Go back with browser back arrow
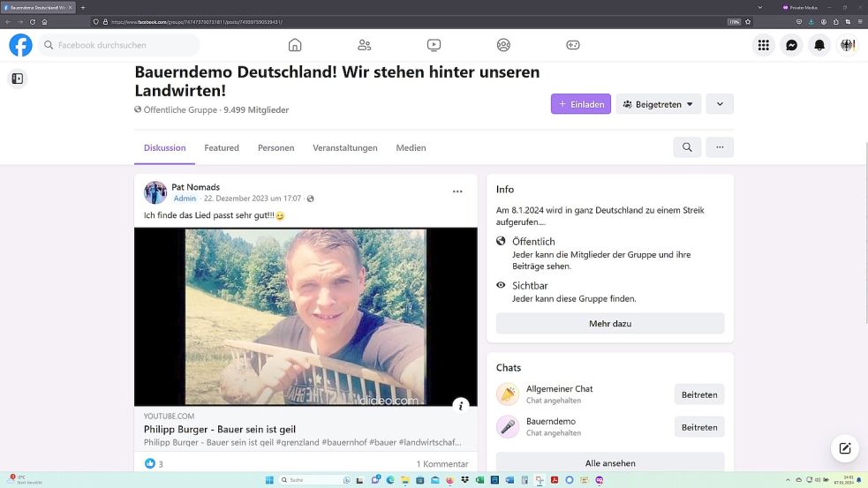Screen dimensions: 868x488 tap(8, 22)
